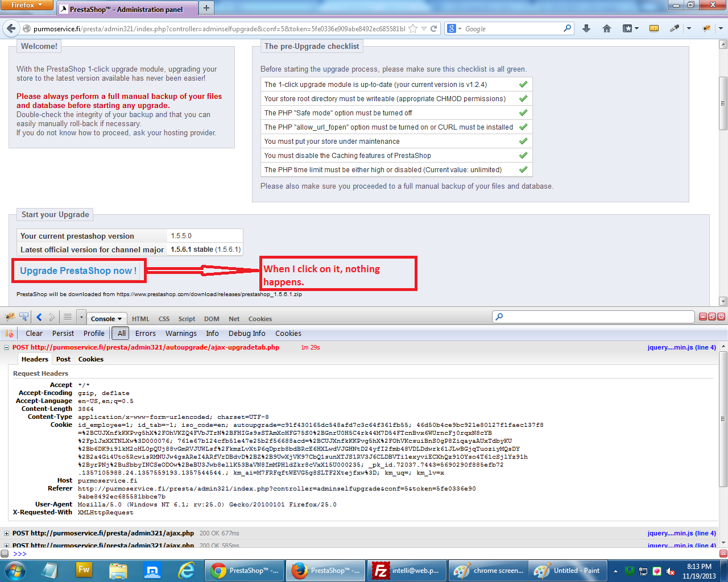Open Firebug in a new window
This screenshot has height=582, width=728.
(x=712, y=317)
